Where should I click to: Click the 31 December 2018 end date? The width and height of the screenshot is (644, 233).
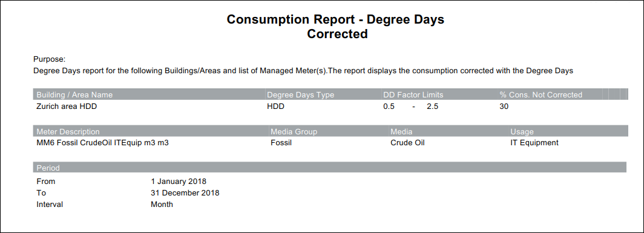[185, 192]
